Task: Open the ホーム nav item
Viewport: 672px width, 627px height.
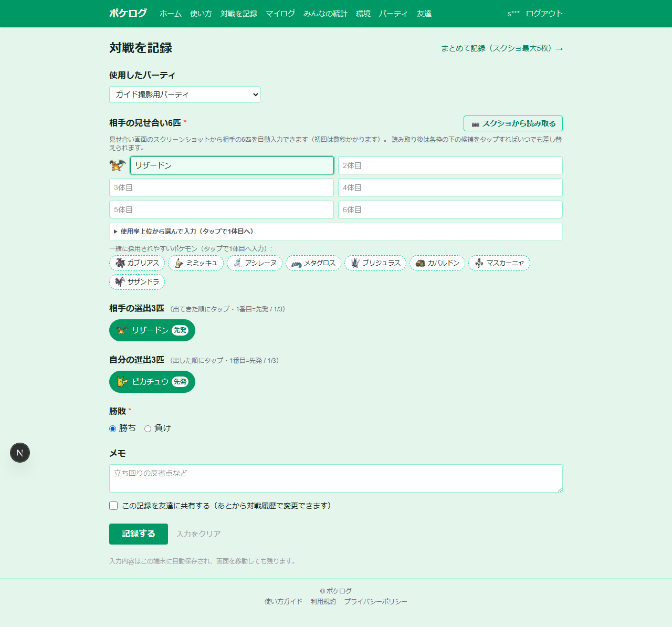Action: (x=171, y=14)
